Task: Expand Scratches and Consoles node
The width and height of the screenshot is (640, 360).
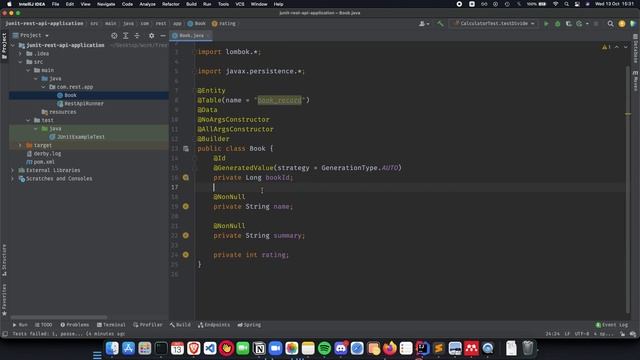Action: click(x=12, y=179)
